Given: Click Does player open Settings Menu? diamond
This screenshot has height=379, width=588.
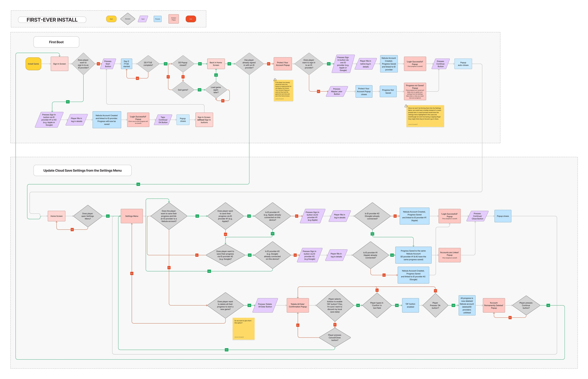Looking at the screenshot, I should point(88,216).
